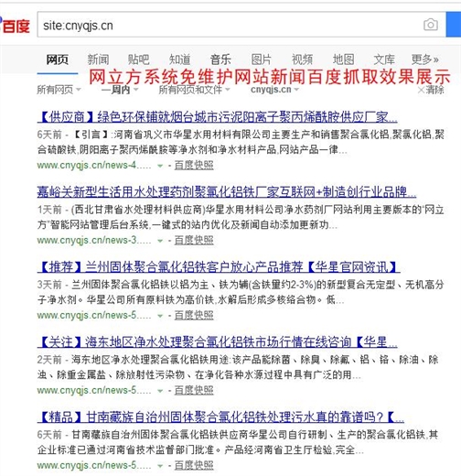Click the Baidu logo

15,26
